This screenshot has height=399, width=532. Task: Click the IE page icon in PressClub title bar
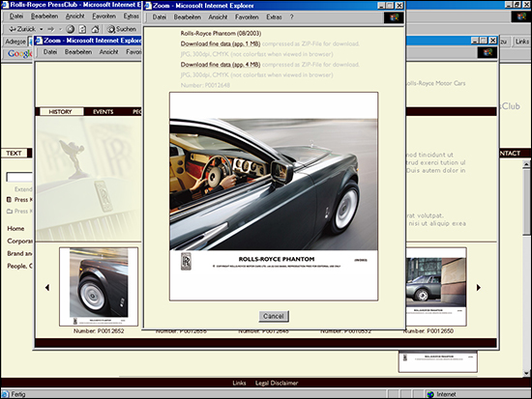click(5, 5)
